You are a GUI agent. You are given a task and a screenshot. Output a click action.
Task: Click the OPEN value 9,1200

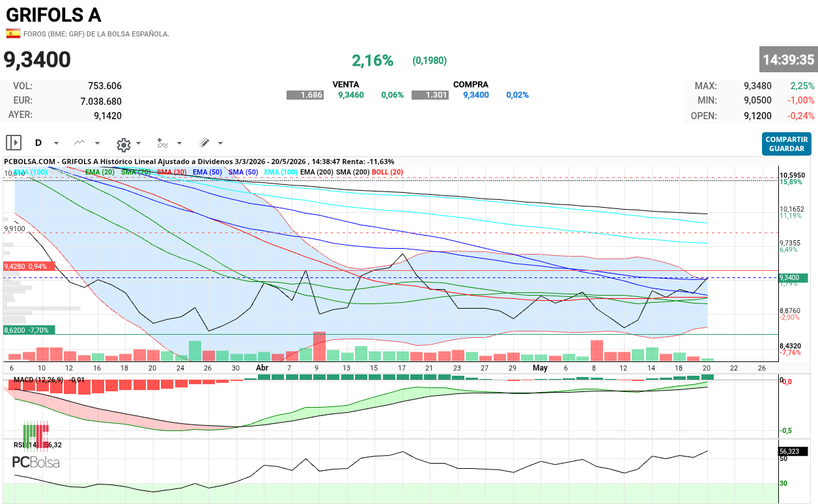click(x=757, y=116)
